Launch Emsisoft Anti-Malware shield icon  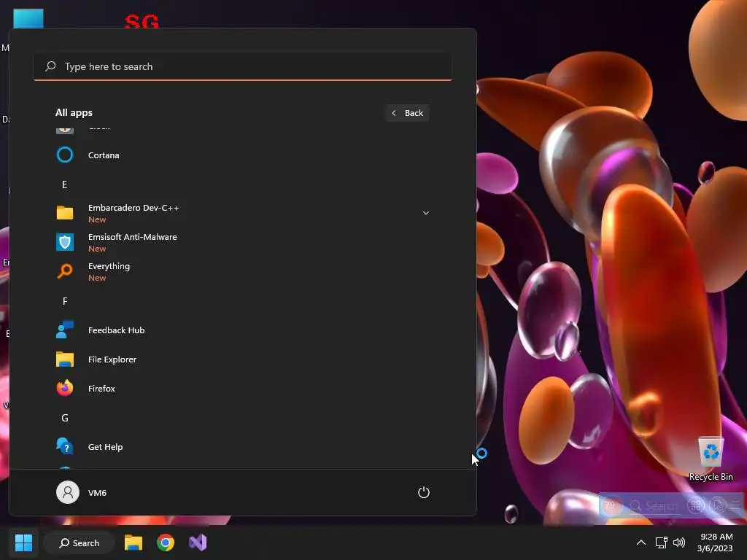pos(65,242)
